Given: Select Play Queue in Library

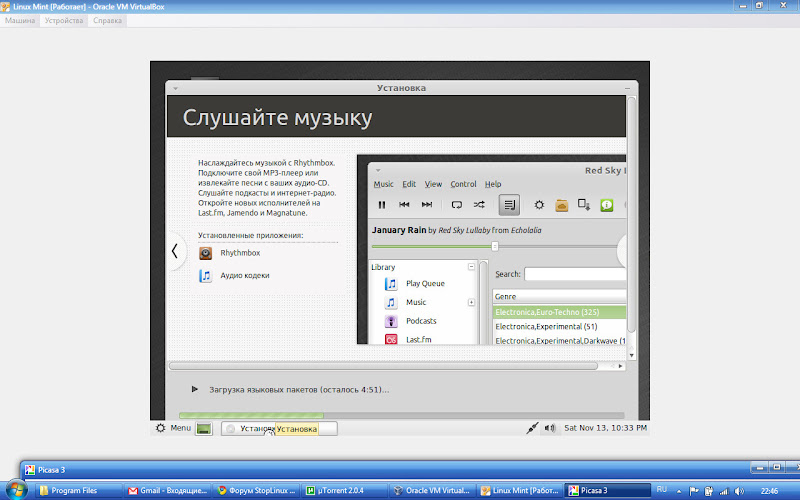Looking at the screenshot, I should pos(425,284).
